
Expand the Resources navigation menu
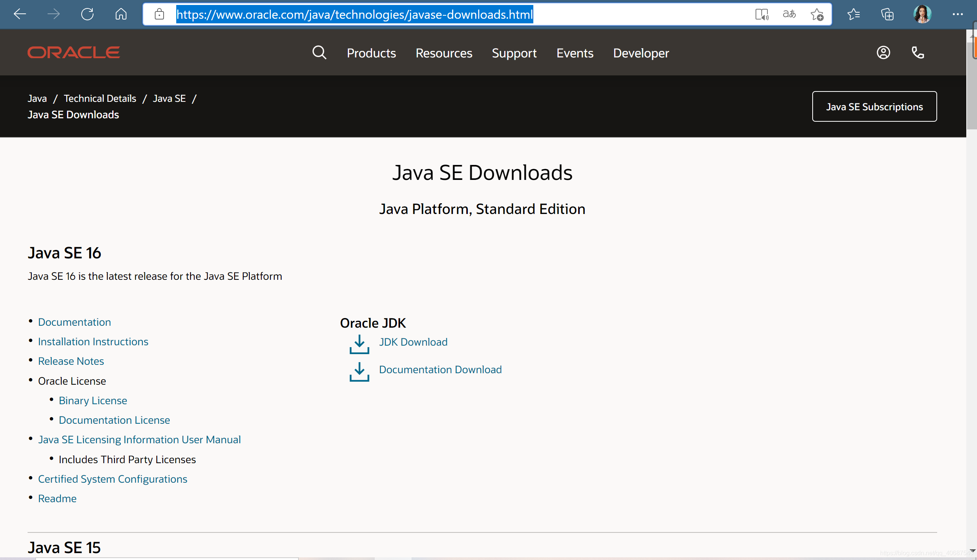click(443, 53)
